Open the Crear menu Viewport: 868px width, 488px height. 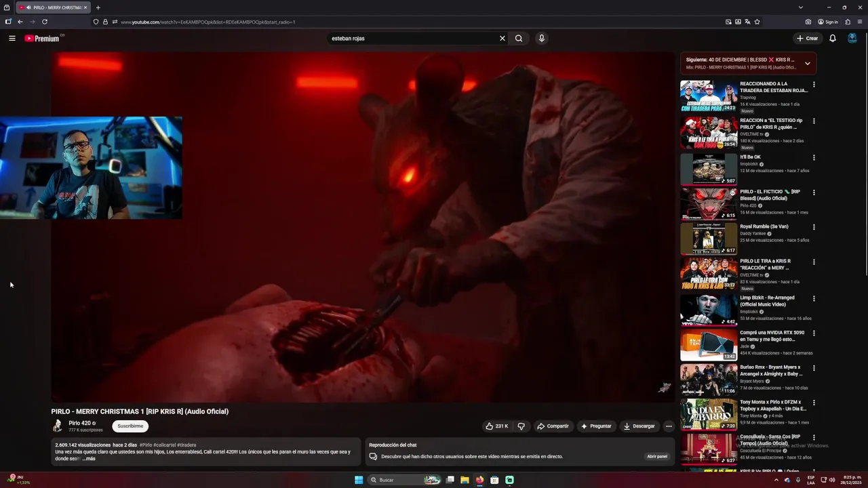coord(808,39)
